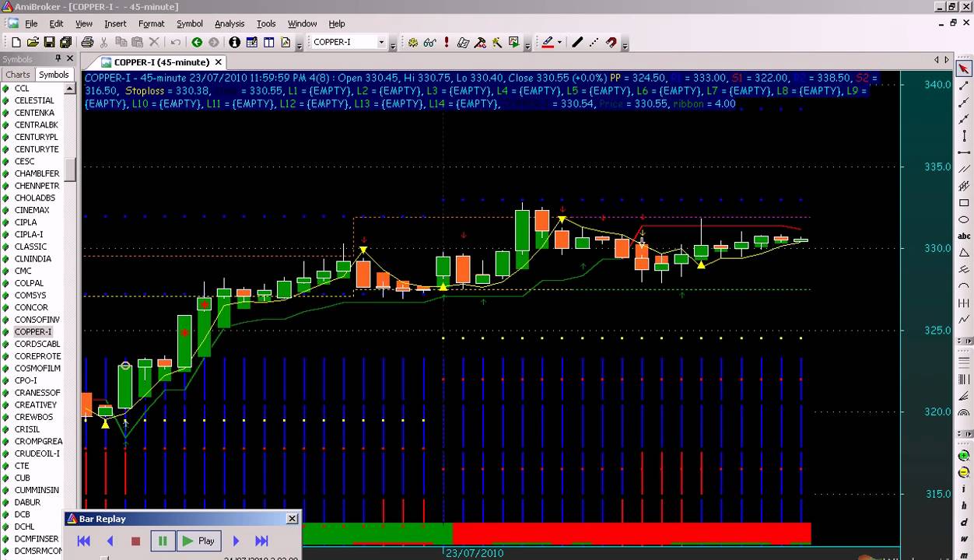Select the ray line tool

[x=964, y=102]
